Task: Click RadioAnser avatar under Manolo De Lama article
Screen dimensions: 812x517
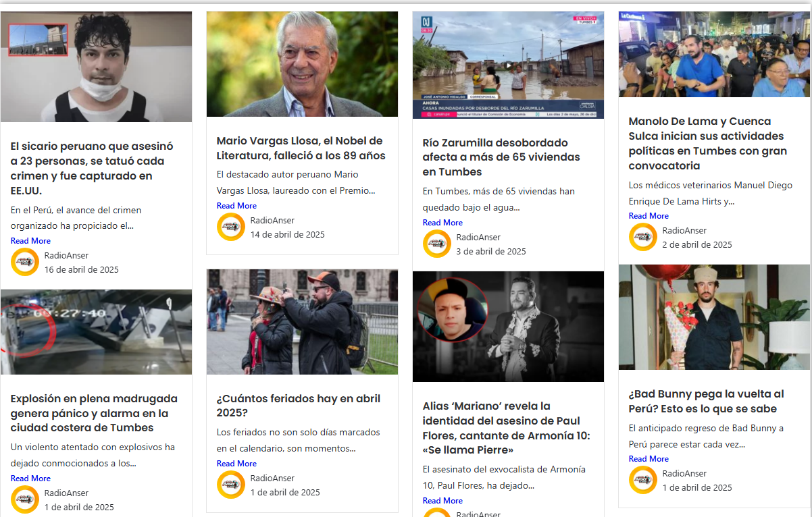Action: point(643,237)
